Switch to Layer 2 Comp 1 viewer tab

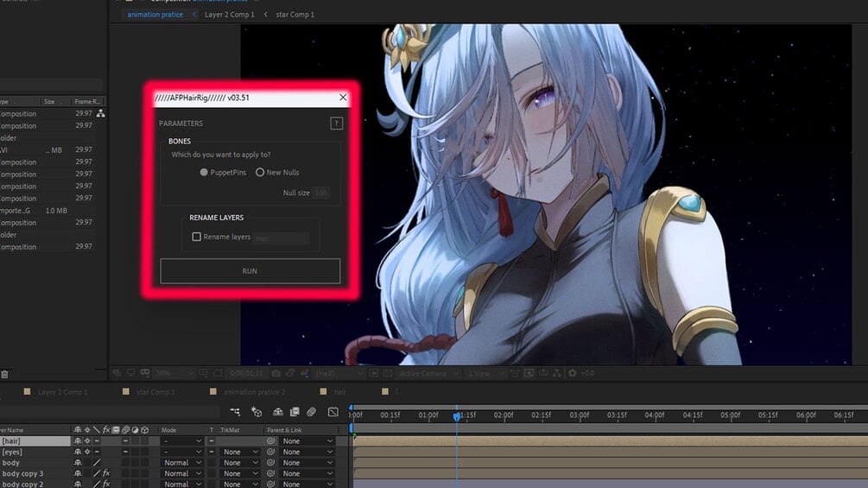(230, 15)
